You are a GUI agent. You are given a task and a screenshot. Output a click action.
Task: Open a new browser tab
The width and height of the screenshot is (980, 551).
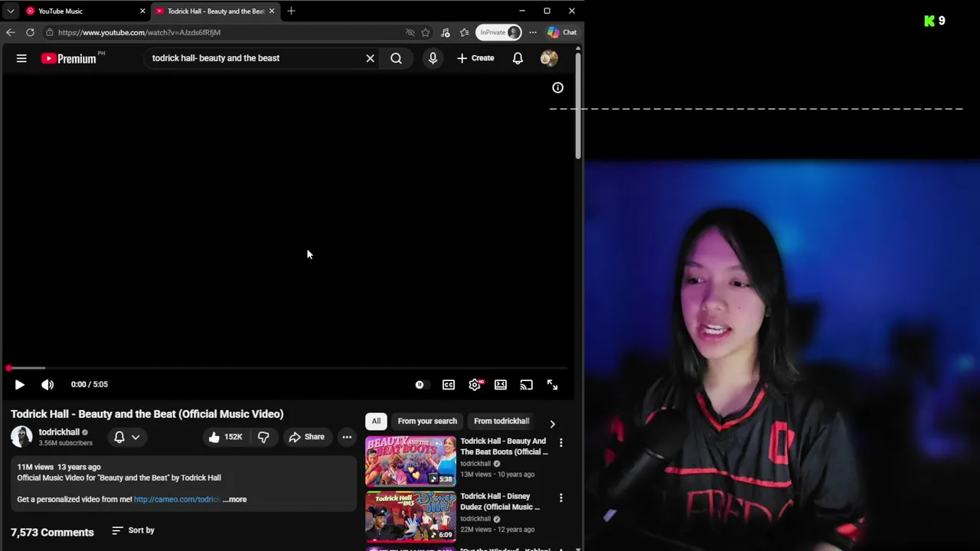291,11
